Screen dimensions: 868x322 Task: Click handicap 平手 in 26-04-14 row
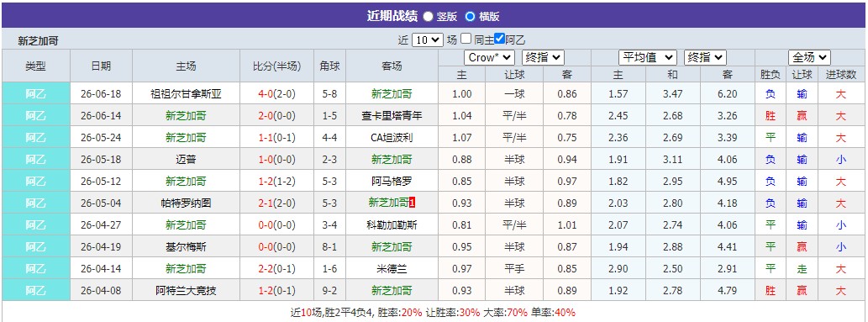(x=514, y=269)
